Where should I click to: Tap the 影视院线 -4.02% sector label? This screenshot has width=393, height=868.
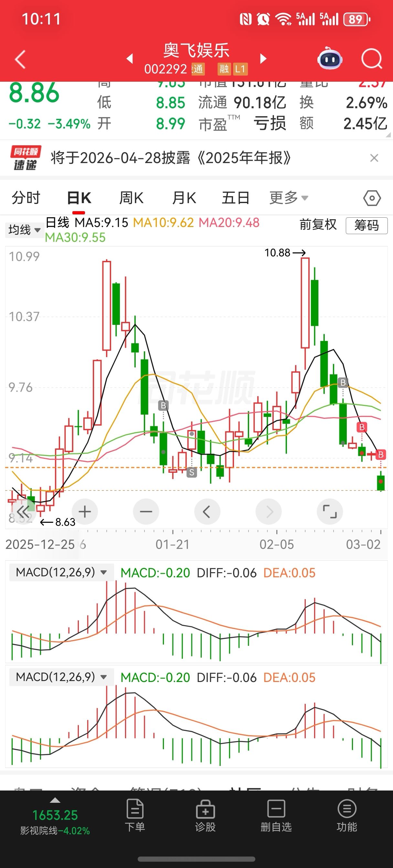tap(55, 831)
